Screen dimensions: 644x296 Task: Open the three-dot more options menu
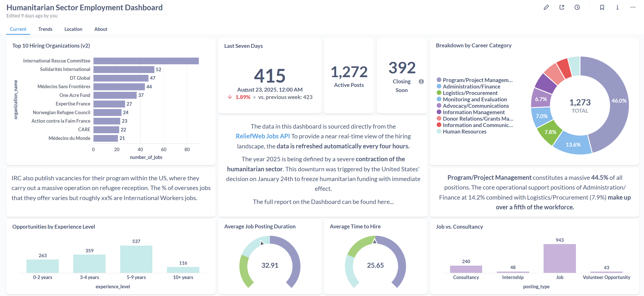coord(633,7)
